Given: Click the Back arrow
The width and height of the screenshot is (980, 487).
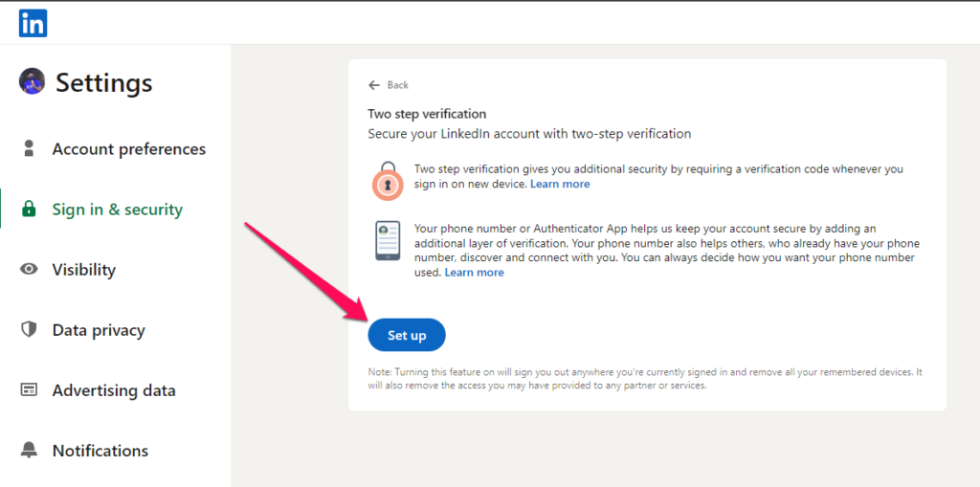Looking at the screenshot, I should click(x=374, y=85).
